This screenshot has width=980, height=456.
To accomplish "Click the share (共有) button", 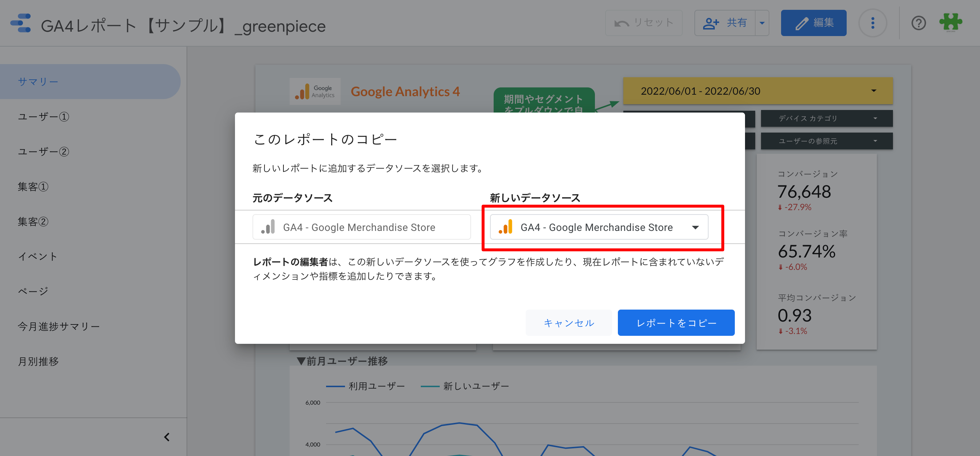I will click(725, 23).
